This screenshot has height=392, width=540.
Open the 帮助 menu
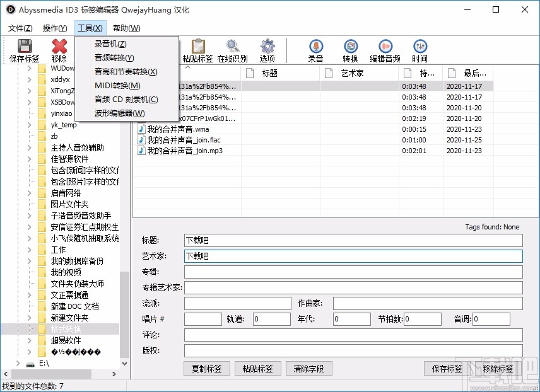[126, 28]
